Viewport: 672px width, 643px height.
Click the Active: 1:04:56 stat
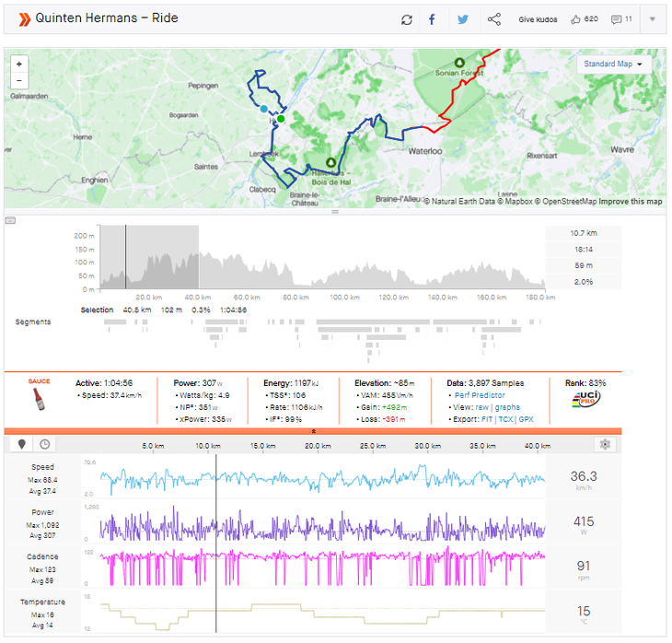tap(104, 383)
